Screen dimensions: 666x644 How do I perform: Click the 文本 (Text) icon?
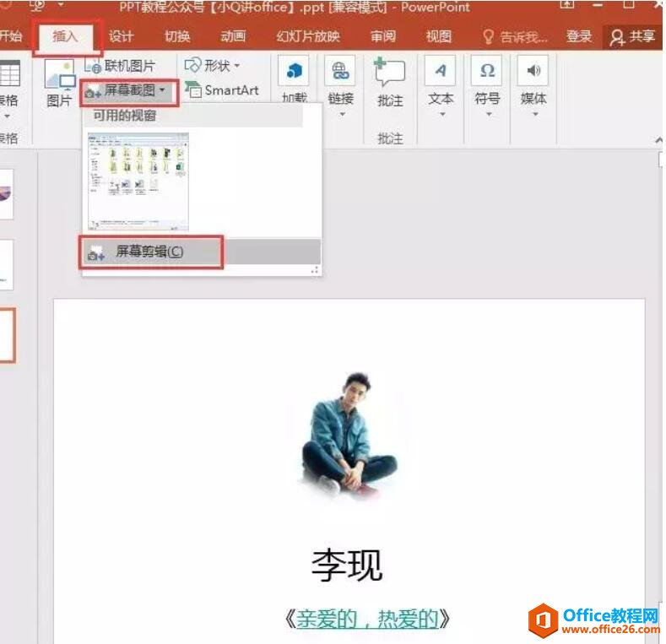tap(441, 71)
